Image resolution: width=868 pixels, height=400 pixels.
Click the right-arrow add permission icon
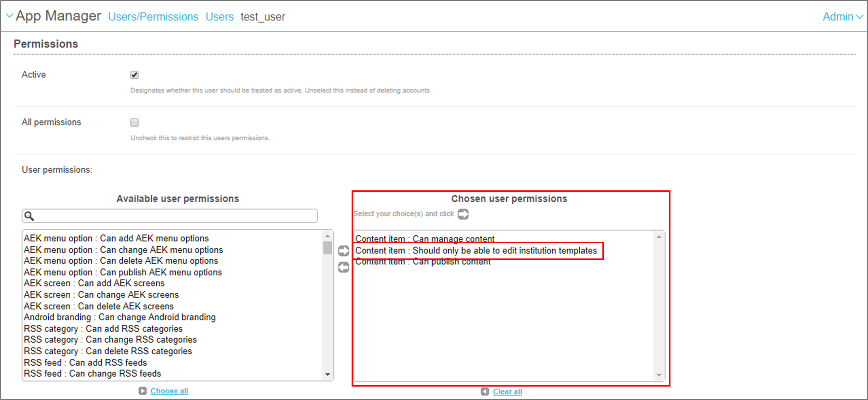tap(344, 251)
